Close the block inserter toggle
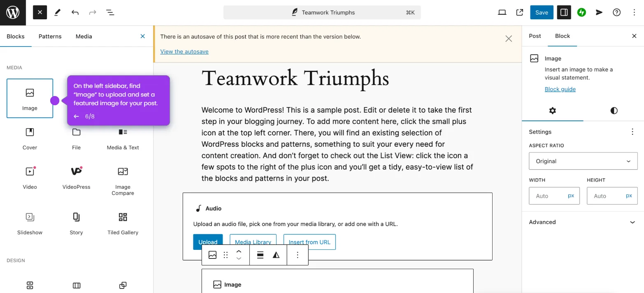 pyautogui.click(x=40, y=12)
